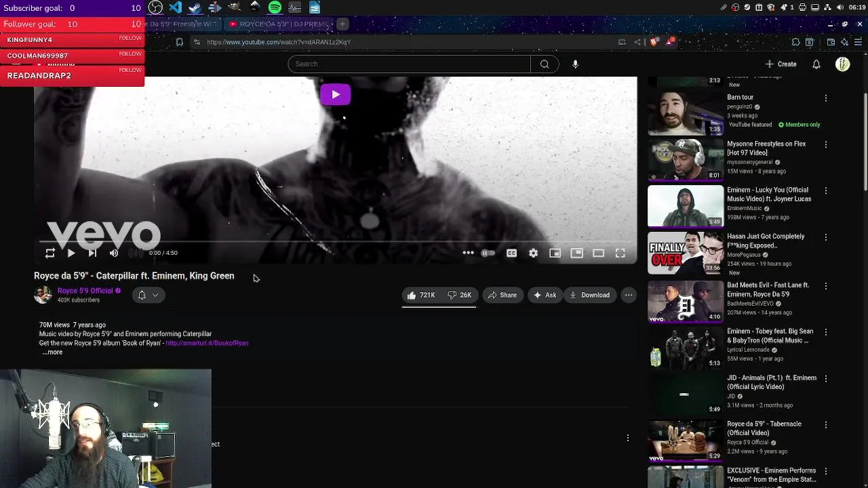The image size is (868, 488).
Task: Click the Share button under the video
Action: (x=502, y=295)
